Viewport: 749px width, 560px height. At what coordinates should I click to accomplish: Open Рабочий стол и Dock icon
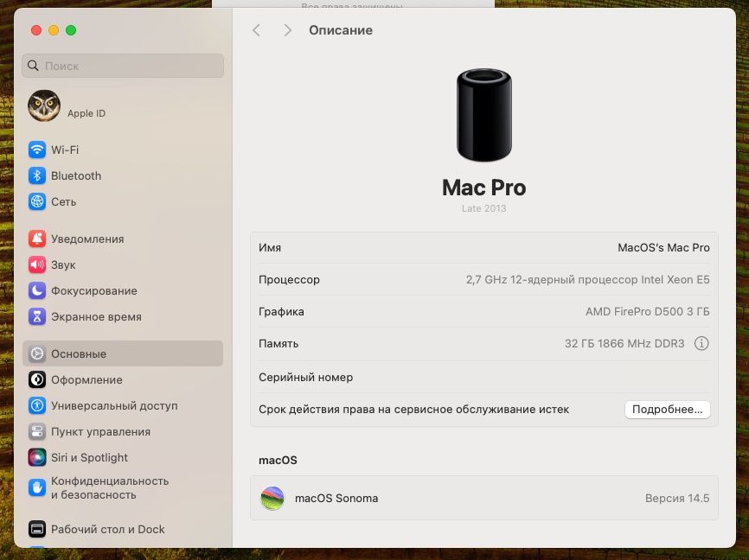click(37, 529)
